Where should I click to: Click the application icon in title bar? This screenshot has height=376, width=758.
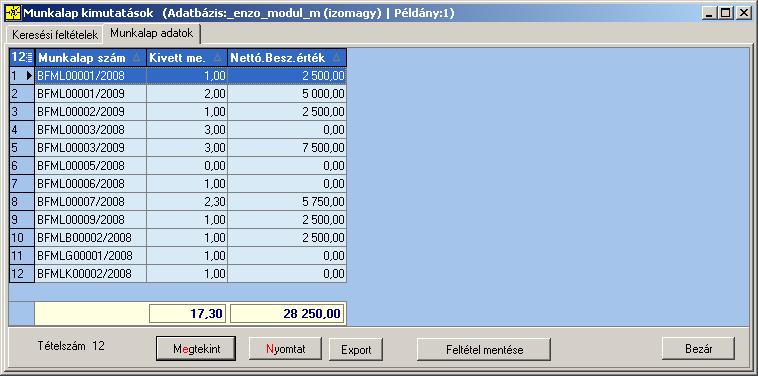[13, 13]
